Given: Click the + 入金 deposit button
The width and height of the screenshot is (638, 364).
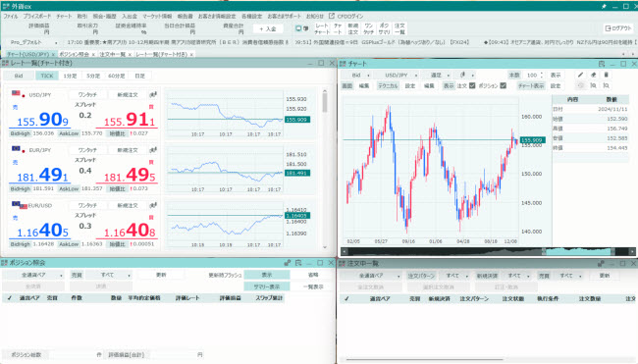Looking at the screenshot, I should click(268, 28).
